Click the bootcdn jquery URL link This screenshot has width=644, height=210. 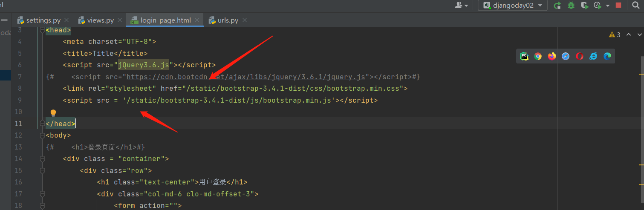pyautogui.click(x=246, y=77)
